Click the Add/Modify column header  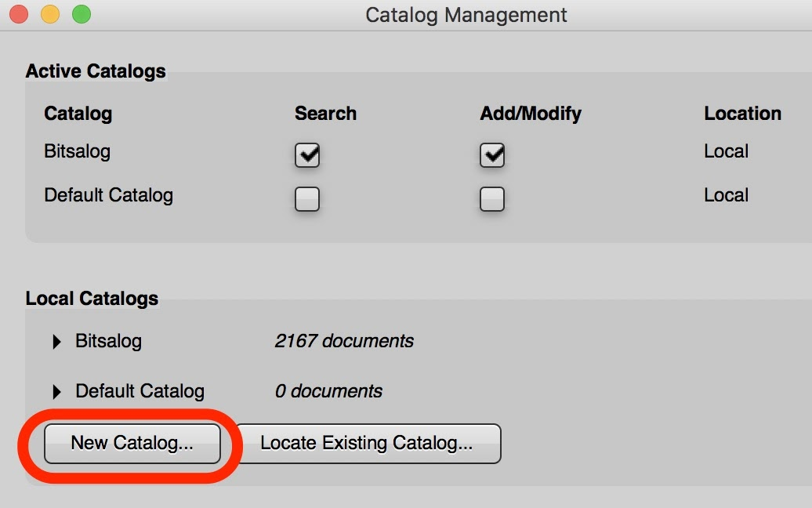[531, 114]
